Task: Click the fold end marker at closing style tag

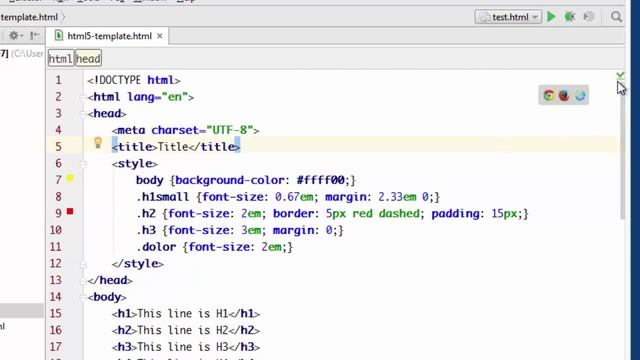Action: 84,264
